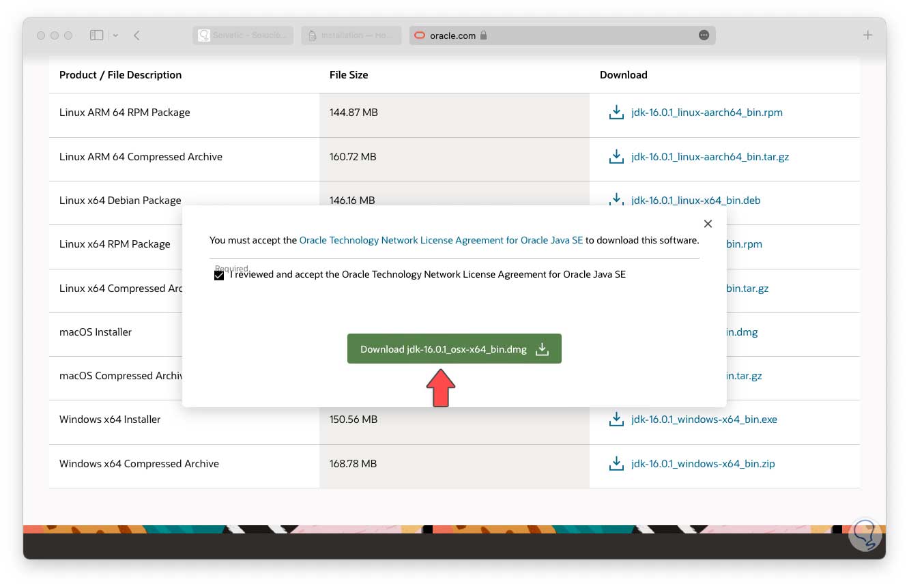This screenshot has height=588, width=909.
Task: Select the 'Linux x64 Debian Package' text
Action: click(120, 201)
